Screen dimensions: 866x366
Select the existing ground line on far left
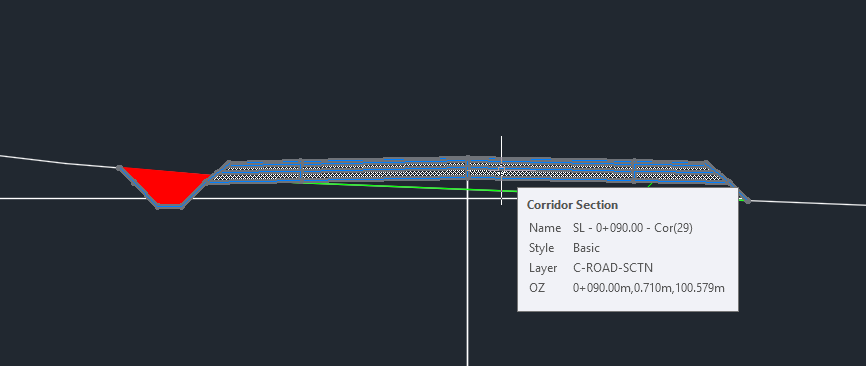pos(55,162)
